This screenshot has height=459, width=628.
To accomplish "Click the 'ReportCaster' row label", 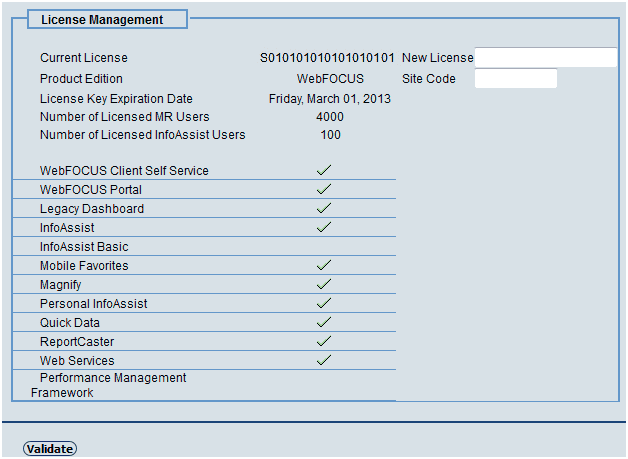I will tap(77, 342).
